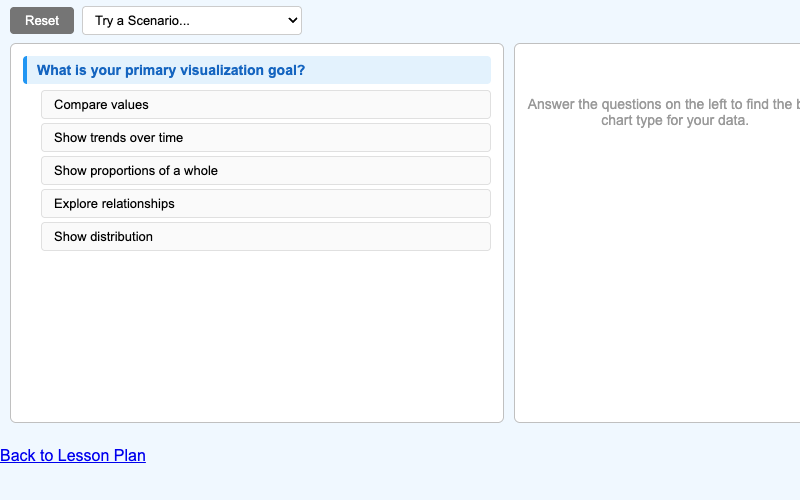Click the blue accent bar beside the question
The image size is (800, 500).
25,70
